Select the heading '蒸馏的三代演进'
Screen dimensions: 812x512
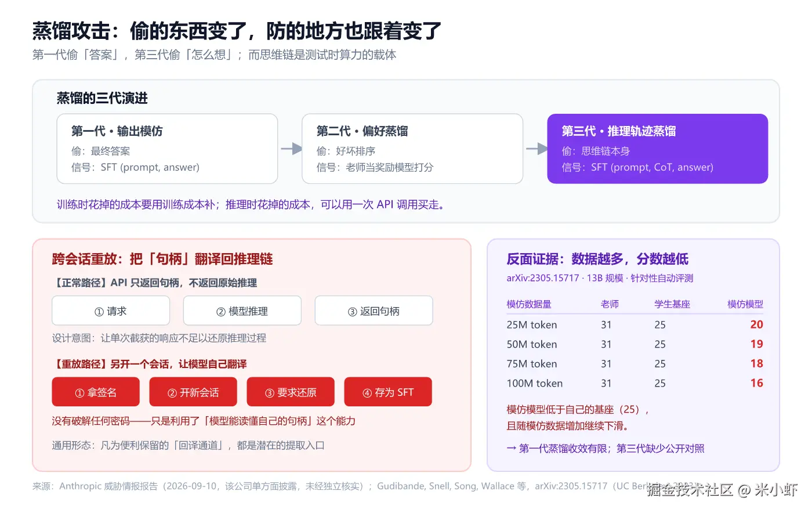pos(102,98)
